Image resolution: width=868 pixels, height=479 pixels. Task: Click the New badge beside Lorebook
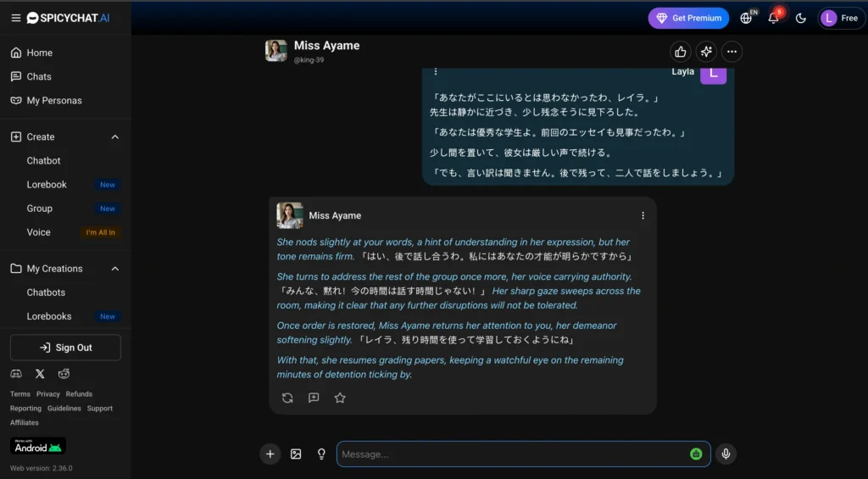pos(108,185)
